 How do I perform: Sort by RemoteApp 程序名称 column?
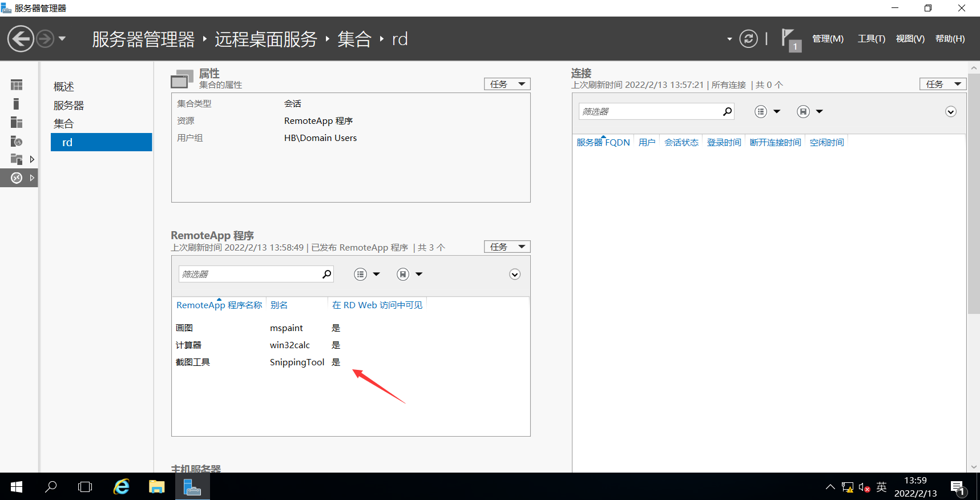click(x=219, y=305)
